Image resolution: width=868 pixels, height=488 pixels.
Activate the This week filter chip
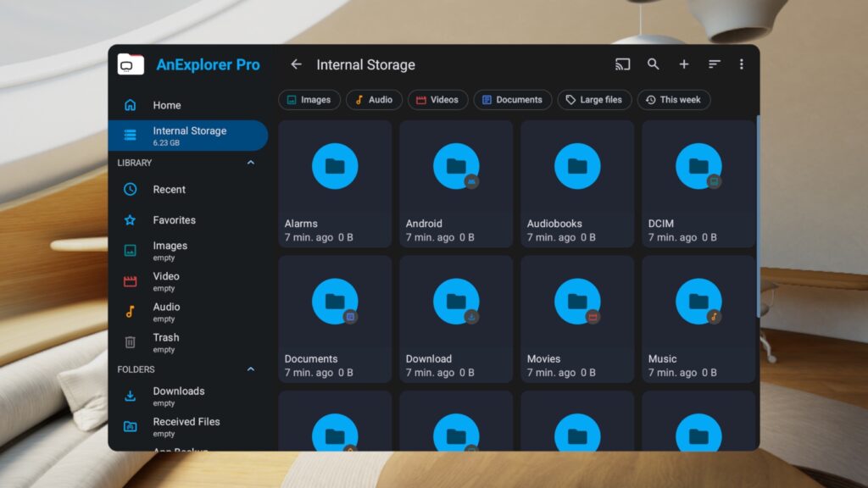(673, 99)
